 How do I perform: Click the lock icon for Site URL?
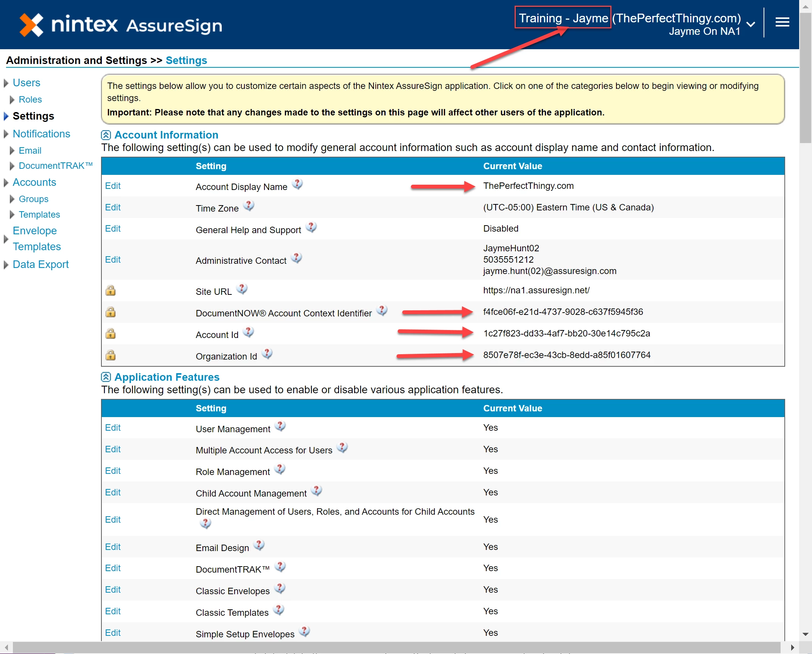pyautogui.click(x=110, y=291)
